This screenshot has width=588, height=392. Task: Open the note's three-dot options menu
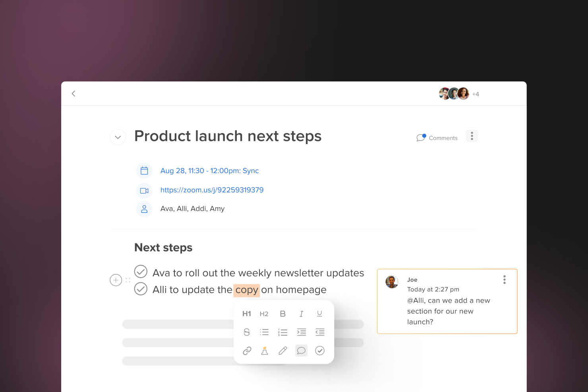click(x=472, y=136)
